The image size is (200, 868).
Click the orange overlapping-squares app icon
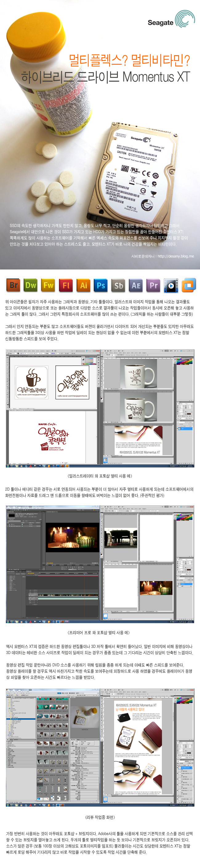tap(189, 285)
